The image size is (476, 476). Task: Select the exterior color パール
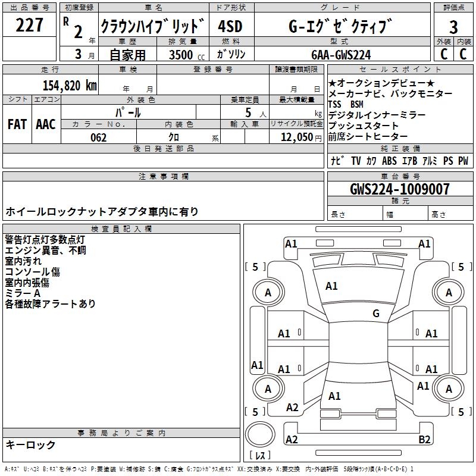[128, 112]
